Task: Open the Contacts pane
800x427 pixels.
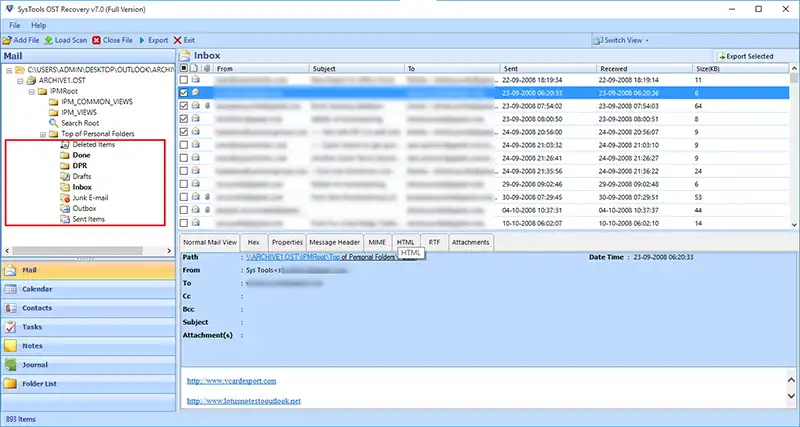Action: click(x=88, y=308)
